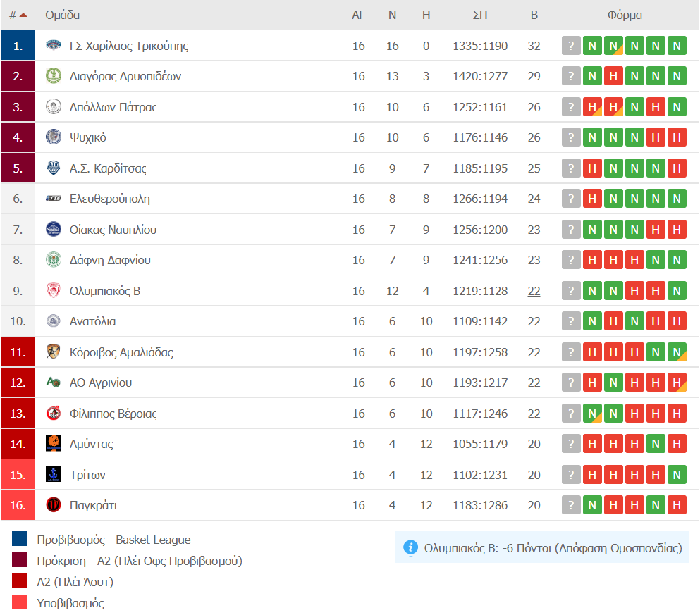
Task: Click the blue info icon beside Ολυμπιακός Β note
Action: click(411, 547)
